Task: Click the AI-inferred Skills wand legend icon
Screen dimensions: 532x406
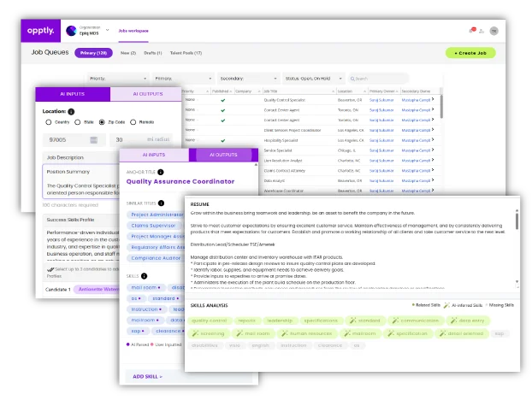Action: (446, 305)
